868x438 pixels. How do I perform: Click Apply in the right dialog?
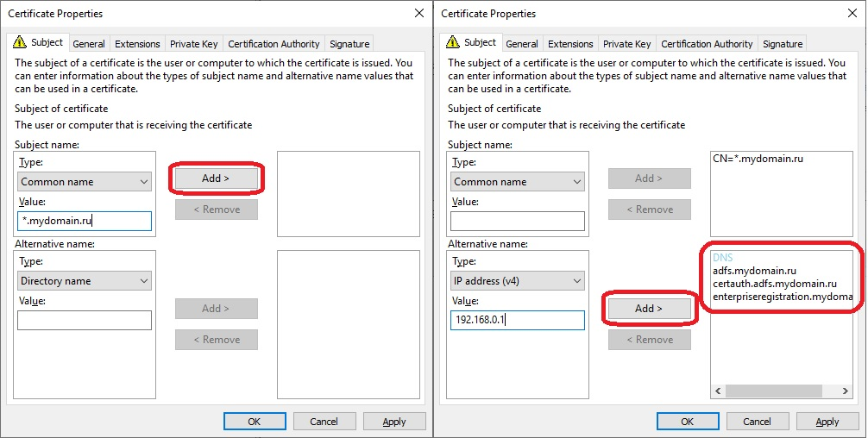click(x=827, y=422)
